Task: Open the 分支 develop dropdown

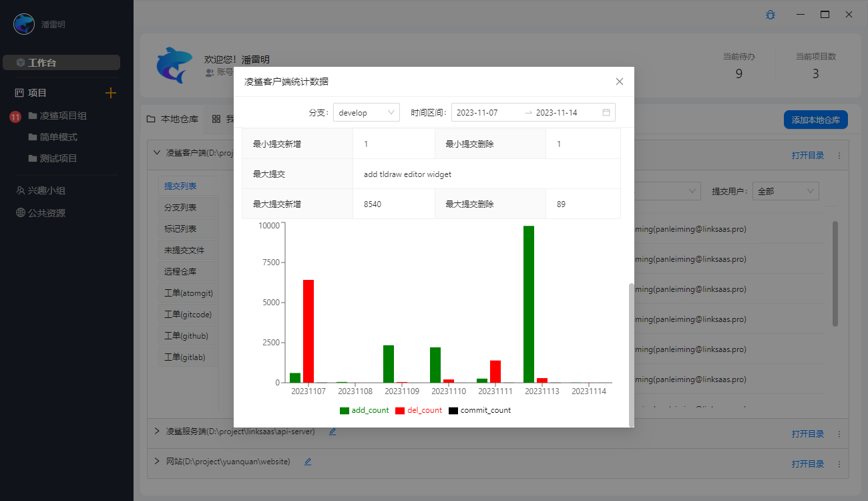Action: [x=367, y=112]
